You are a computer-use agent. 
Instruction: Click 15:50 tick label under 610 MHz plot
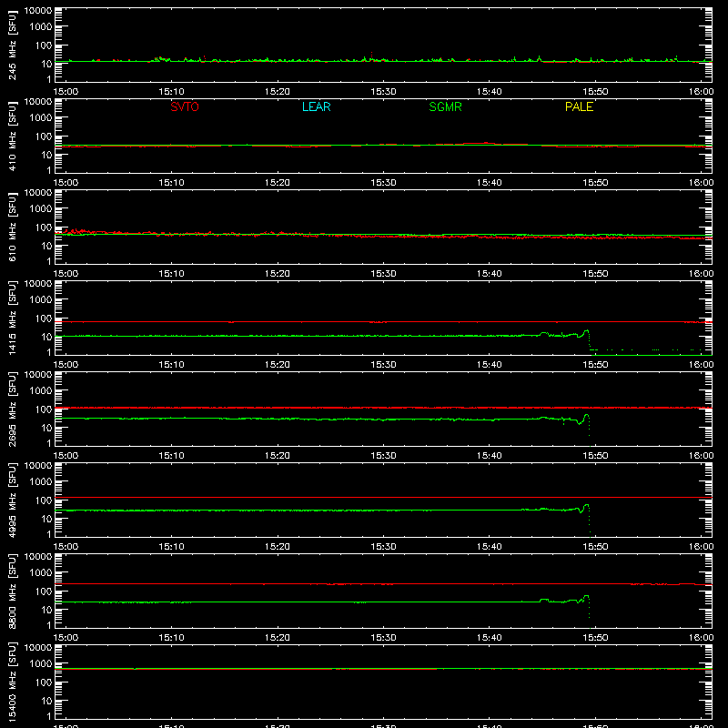point(595,274)
